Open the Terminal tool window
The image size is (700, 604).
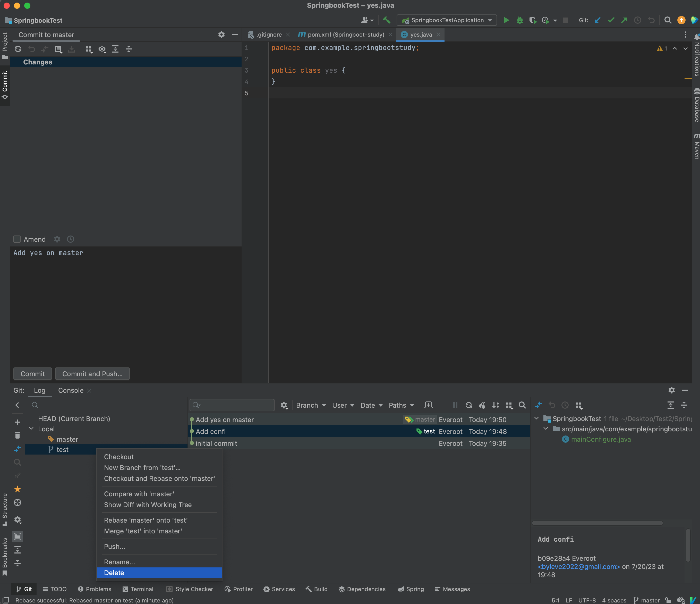click(138, 589)
